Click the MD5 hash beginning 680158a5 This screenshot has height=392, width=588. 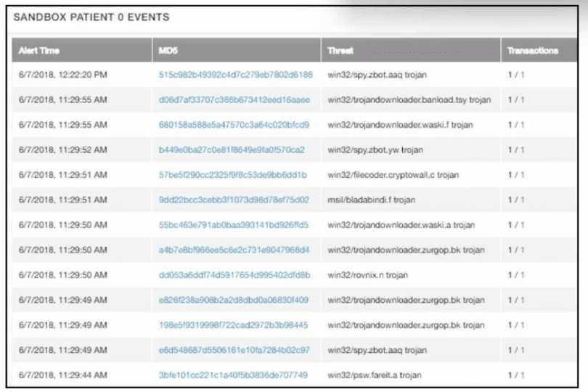point(234,125)
